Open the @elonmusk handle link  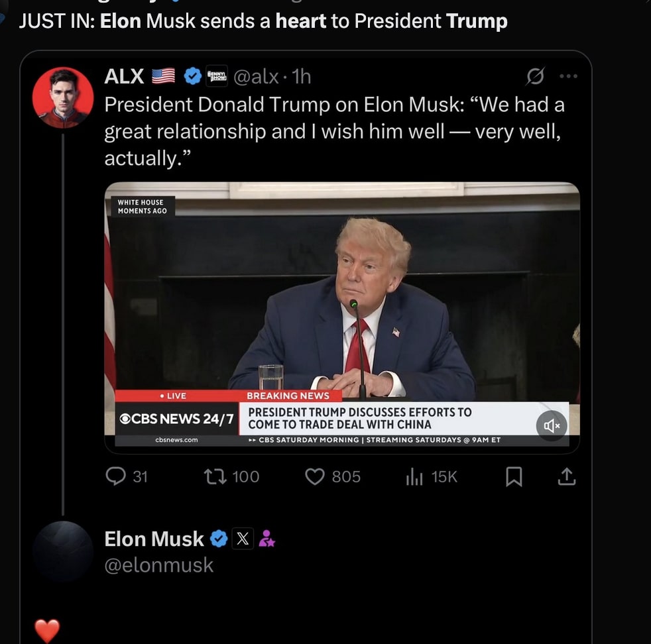click(x=159, y=565)
